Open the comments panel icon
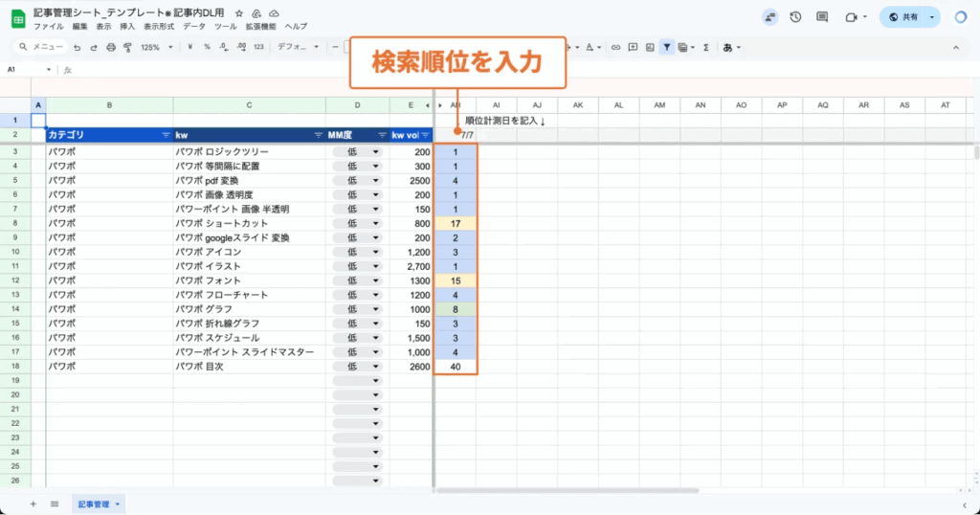The image size is (980, 515). click(822, 17)
